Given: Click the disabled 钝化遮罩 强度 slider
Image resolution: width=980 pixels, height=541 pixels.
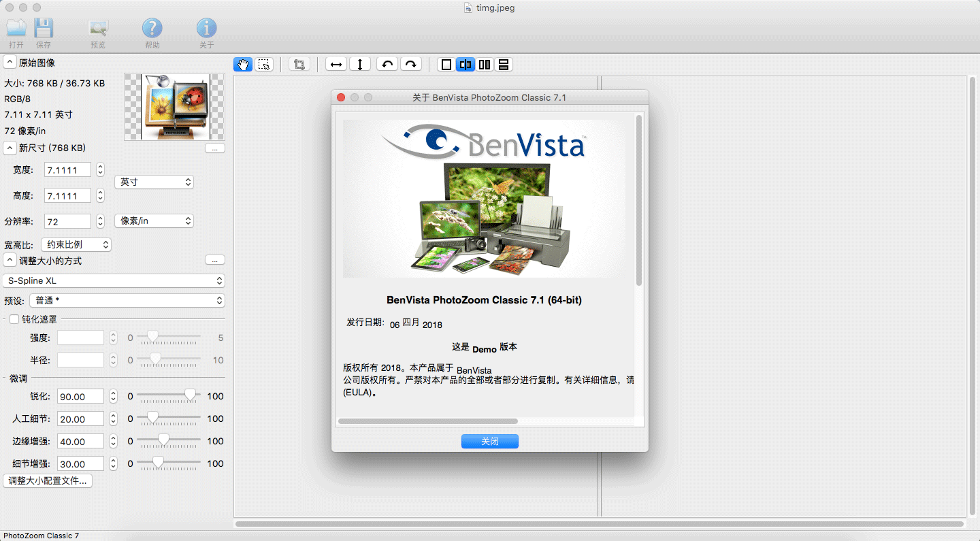Looking at the screenshot, I should pyautogui.click(x=169, y=337).
